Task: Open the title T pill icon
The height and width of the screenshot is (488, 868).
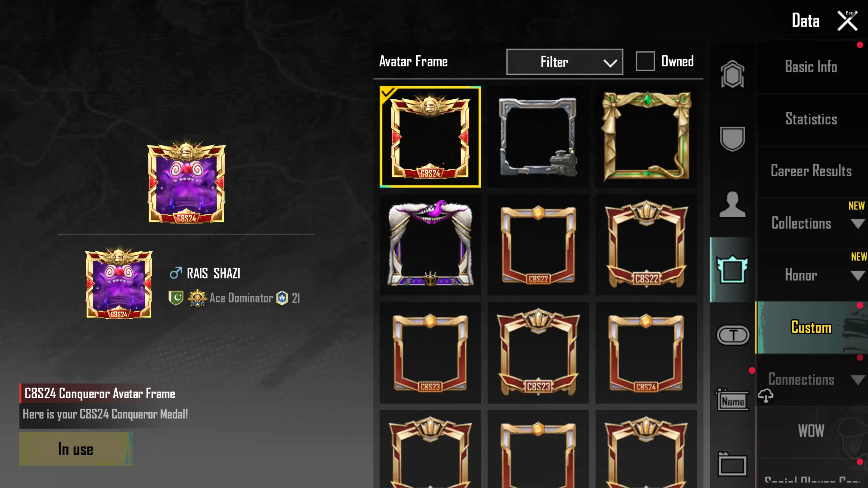Action: point(733,335)
